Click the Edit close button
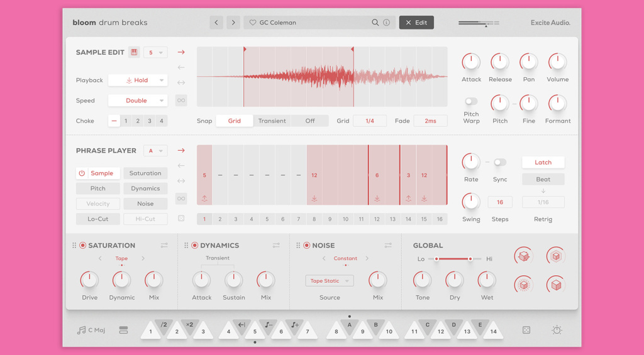This screenshot has width=644, height=355. (416, 23)
